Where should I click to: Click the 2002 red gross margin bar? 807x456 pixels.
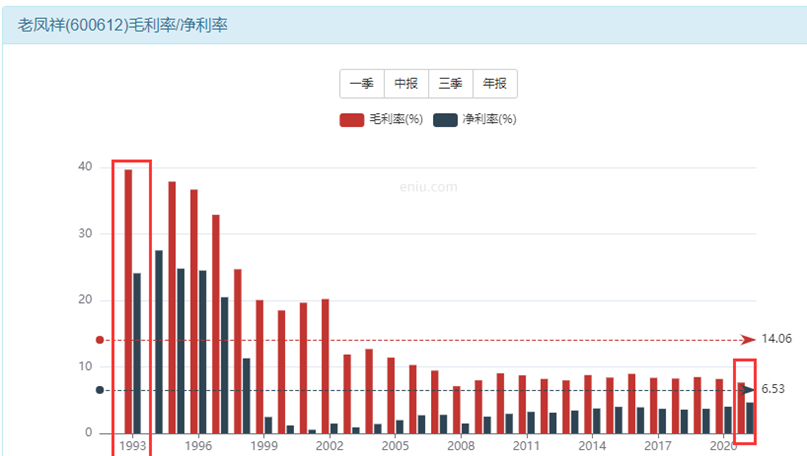coord(325,366)
